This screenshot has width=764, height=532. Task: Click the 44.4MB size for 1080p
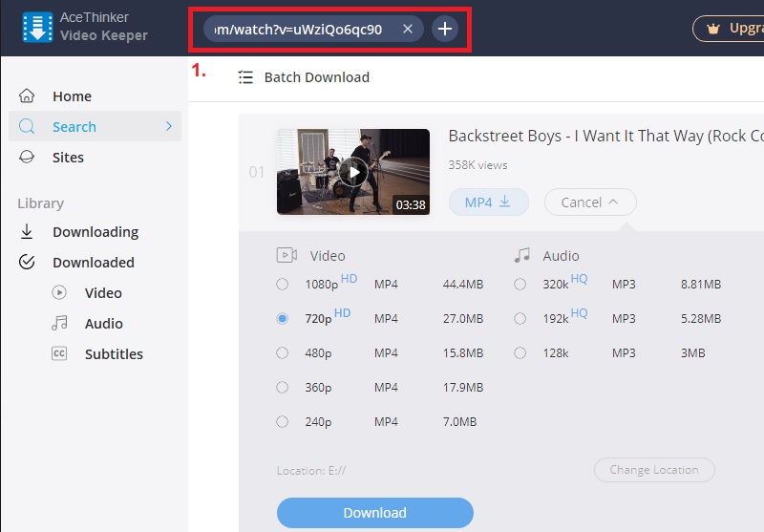coord(463,285)
